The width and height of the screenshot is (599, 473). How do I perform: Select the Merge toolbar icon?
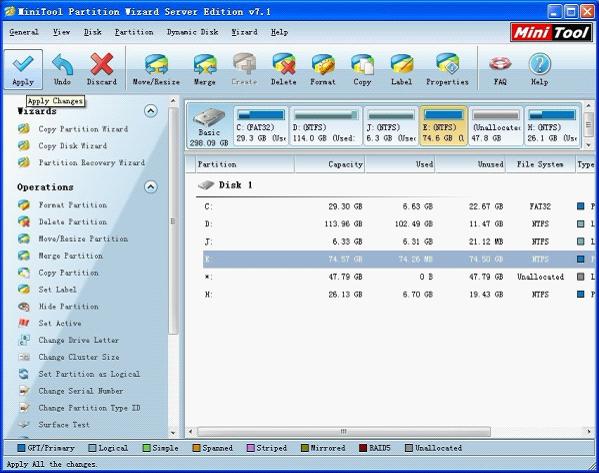pos(205,70)
